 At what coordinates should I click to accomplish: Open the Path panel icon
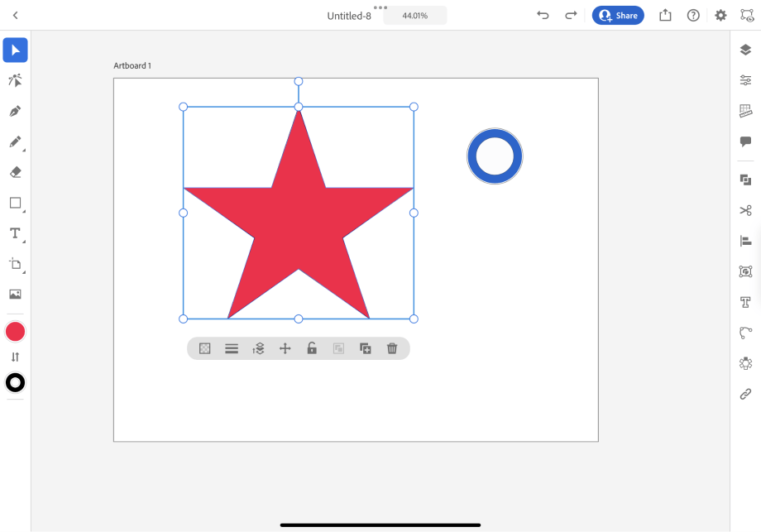745,333
